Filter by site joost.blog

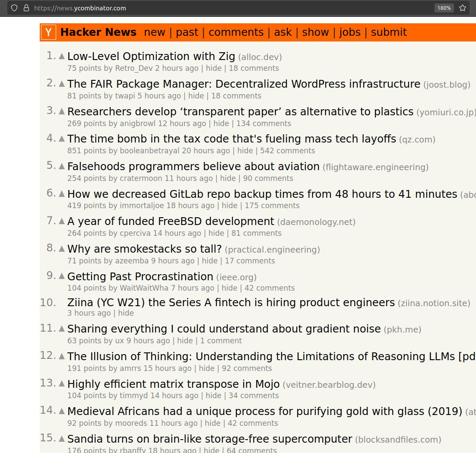447,85
